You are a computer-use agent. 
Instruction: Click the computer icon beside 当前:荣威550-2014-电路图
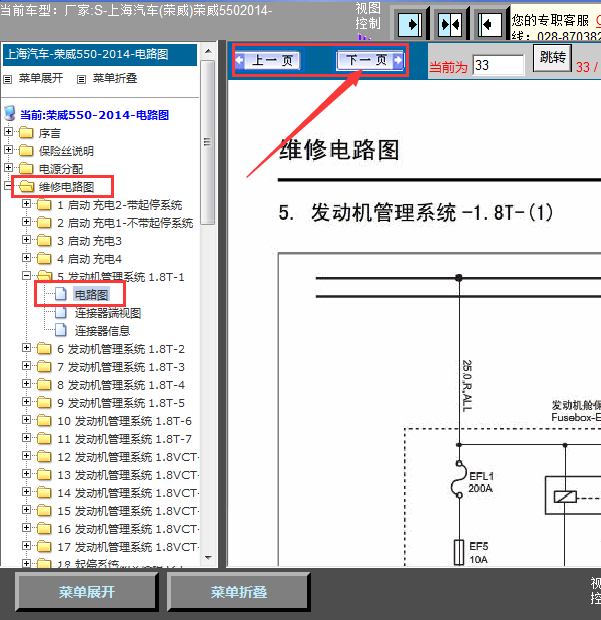(9, 114)
